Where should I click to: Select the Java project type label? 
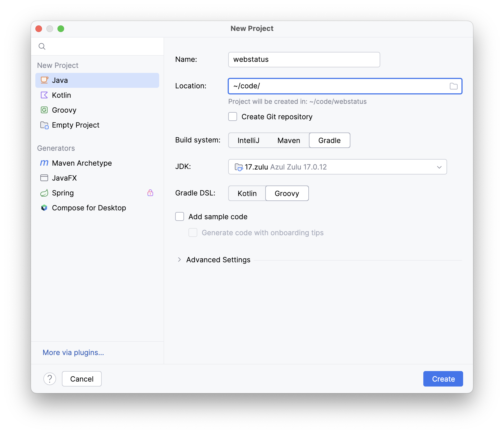tap(60, 80)
